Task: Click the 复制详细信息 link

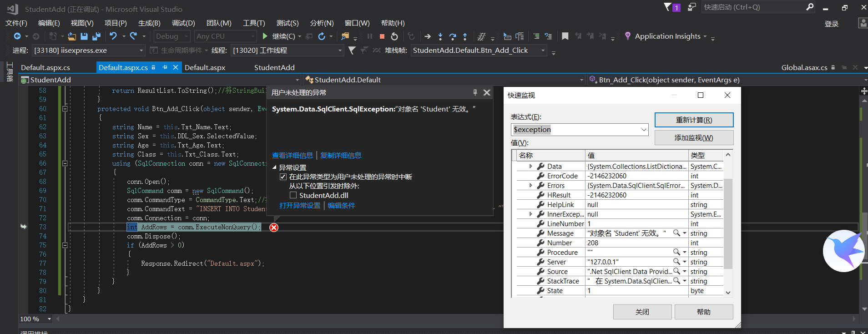Action: click(341, 156)
